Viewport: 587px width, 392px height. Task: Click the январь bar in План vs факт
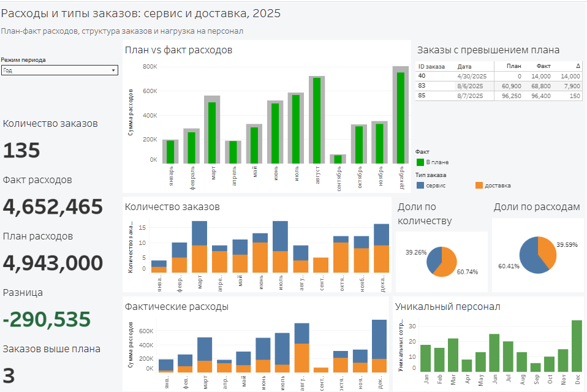(x=170, y=152)
